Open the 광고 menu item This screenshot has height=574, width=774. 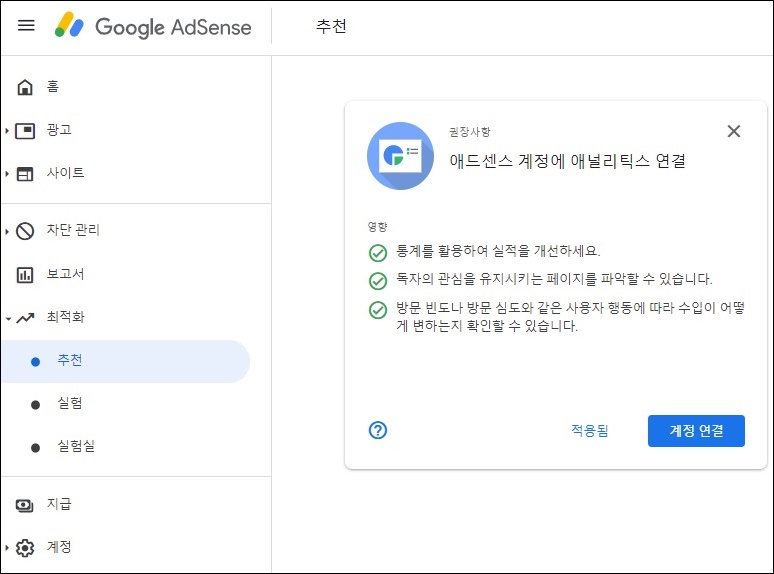point(59,130)
